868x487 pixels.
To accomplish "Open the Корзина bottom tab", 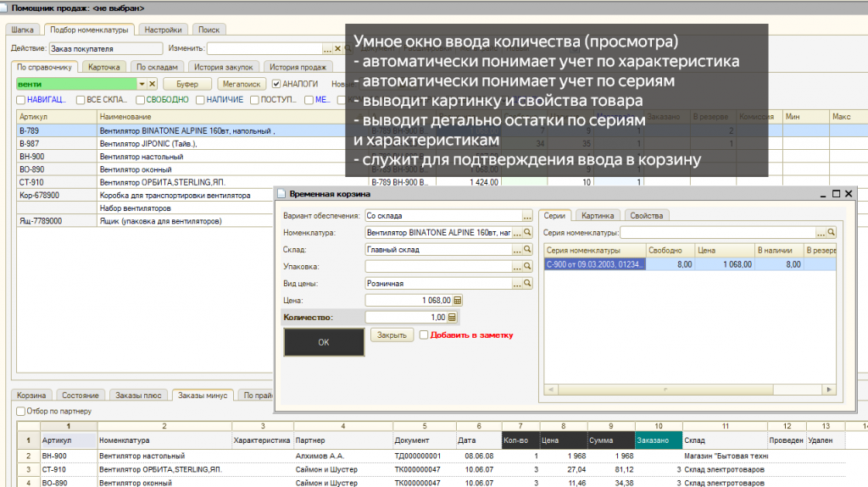I will pos(31,396).
